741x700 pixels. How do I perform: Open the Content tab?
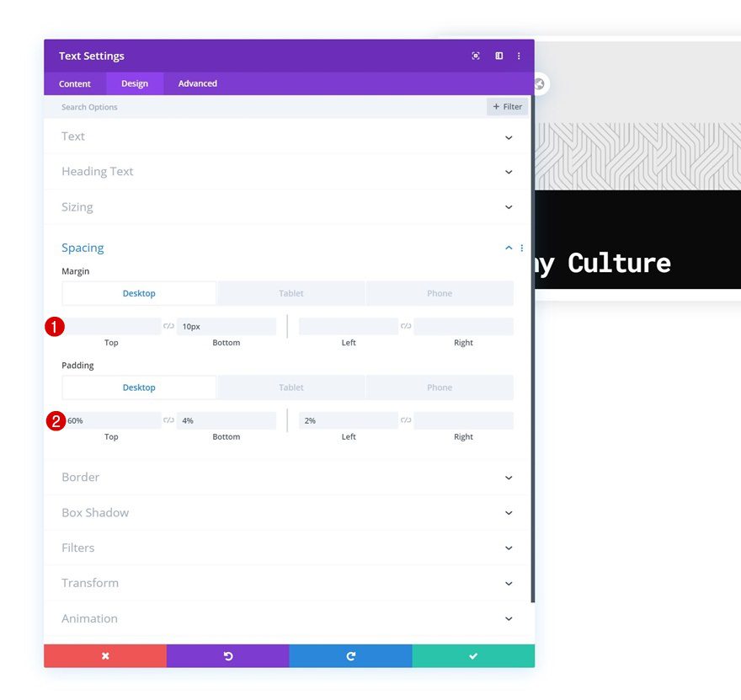point(75,83)
